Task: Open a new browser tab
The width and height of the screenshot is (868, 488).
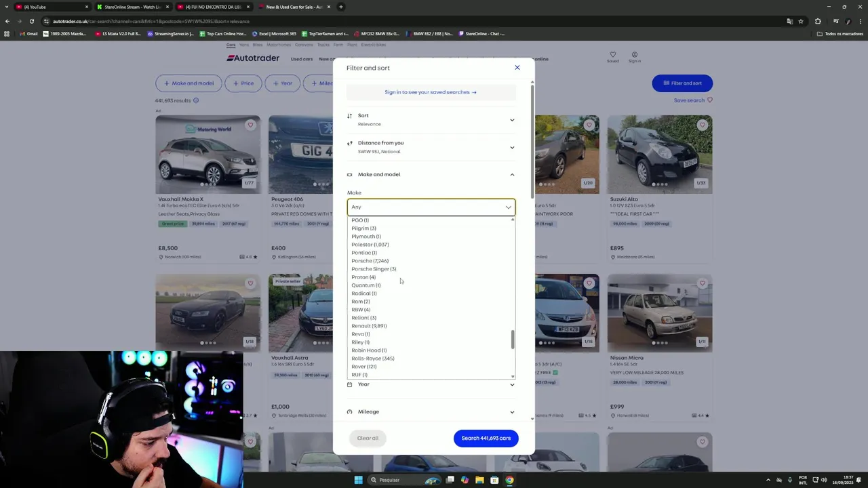Action: tap(341, 7)
